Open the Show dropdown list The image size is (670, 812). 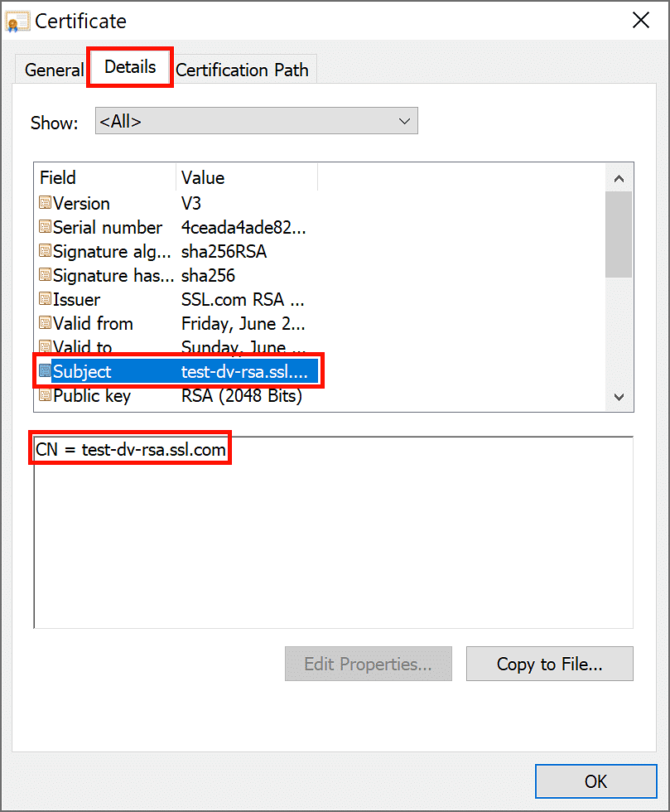[x=404, y=121]
